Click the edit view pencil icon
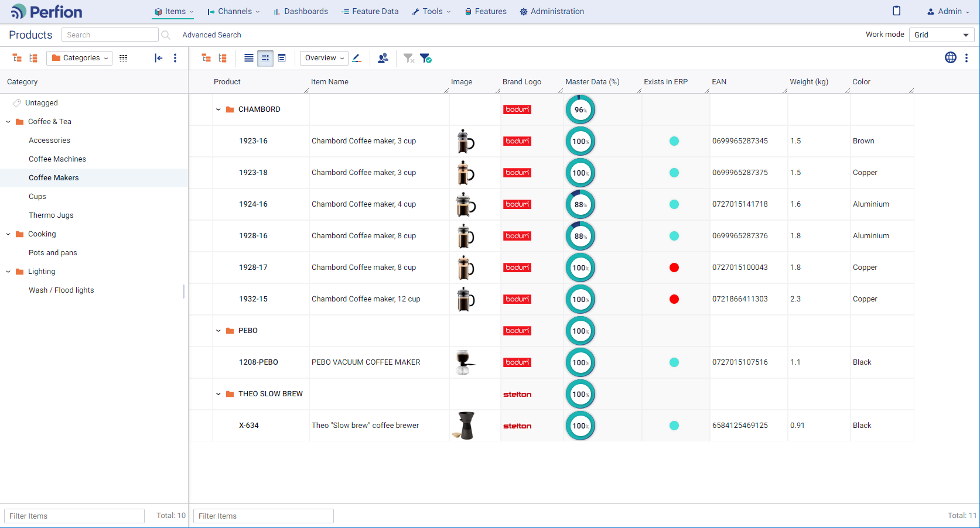 pyautogui.click(x=357, y=58)
